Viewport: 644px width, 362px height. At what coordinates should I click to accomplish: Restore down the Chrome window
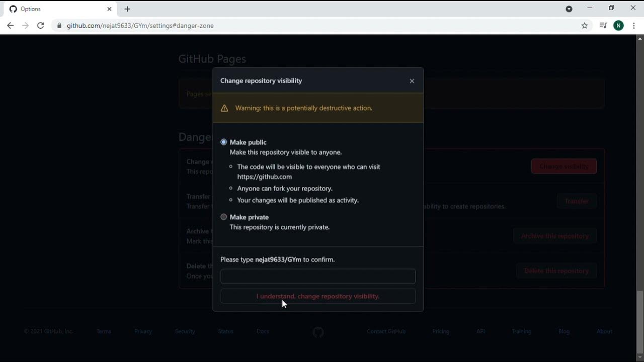point(611,8)
